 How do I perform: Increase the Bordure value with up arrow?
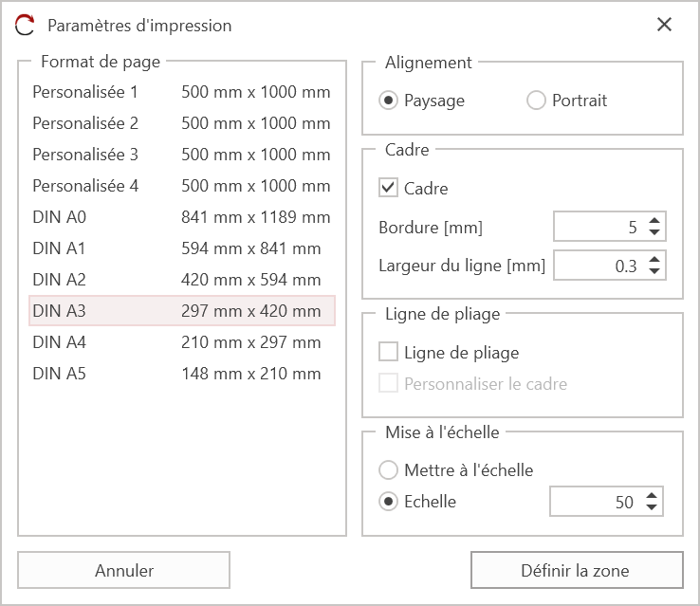pos(654,222)
